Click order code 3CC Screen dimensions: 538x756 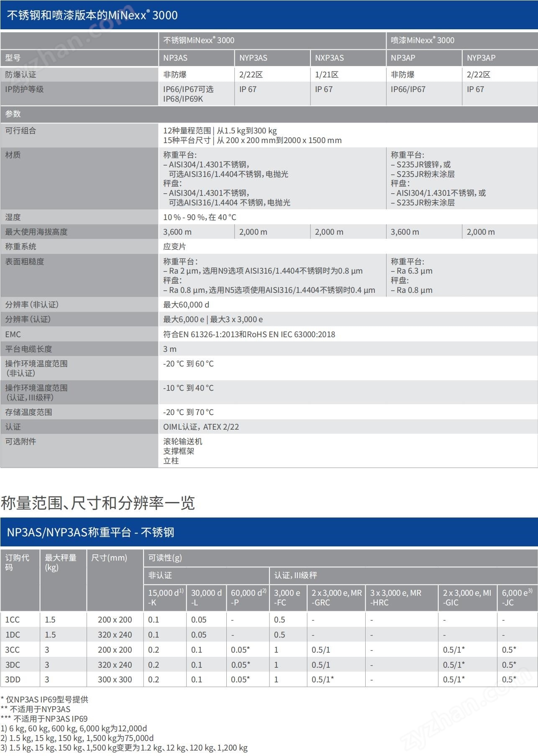coord(13,650)
